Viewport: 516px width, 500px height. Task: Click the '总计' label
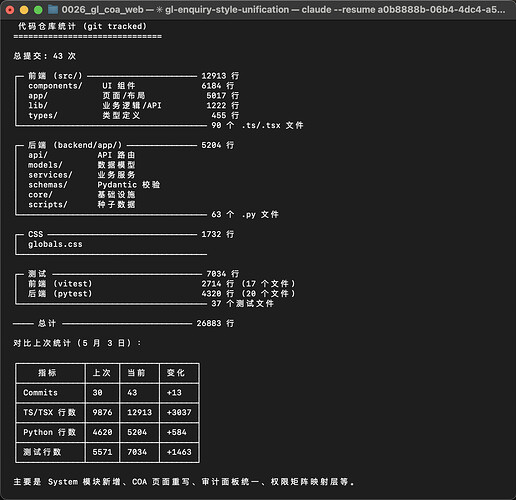coord(47,323)
